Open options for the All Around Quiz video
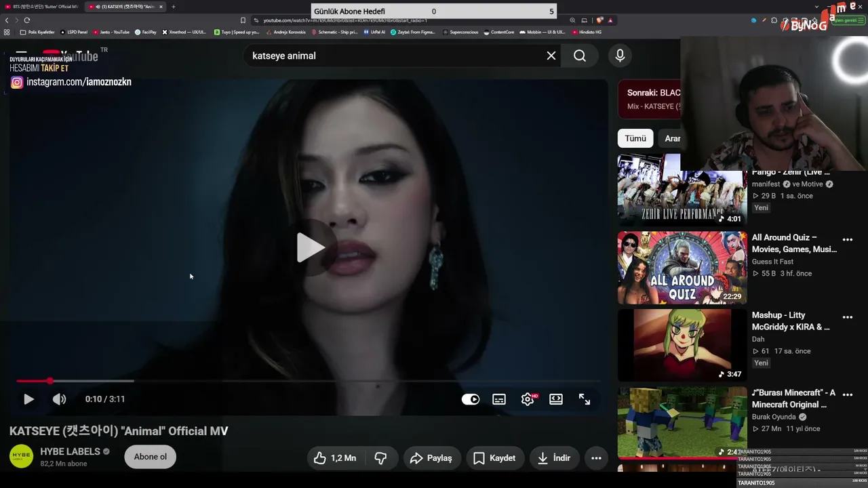 [x=848, y=239]
